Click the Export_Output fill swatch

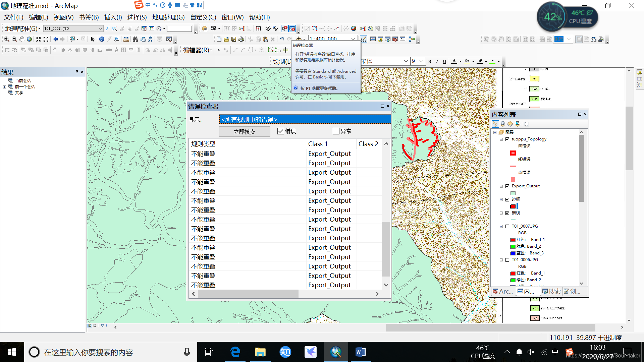pyautogui.click(x=513, y=193)
